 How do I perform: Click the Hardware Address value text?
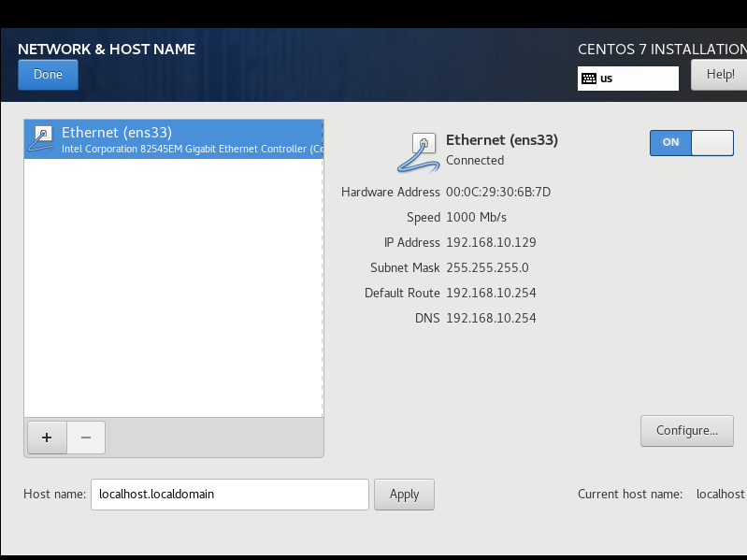coord(498,192)
